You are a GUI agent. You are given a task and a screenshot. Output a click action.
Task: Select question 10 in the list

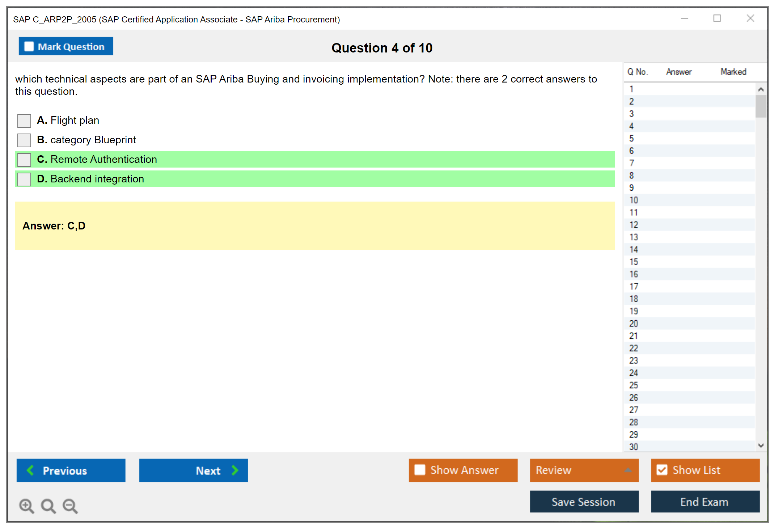[634, 200]
